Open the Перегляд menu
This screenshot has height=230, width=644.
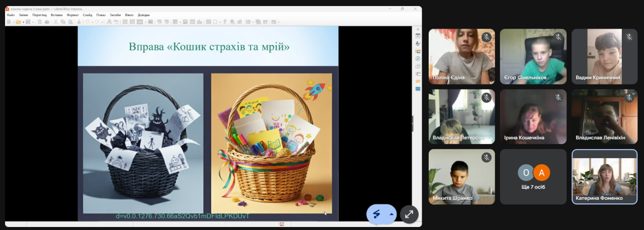(x=40, y=15)
